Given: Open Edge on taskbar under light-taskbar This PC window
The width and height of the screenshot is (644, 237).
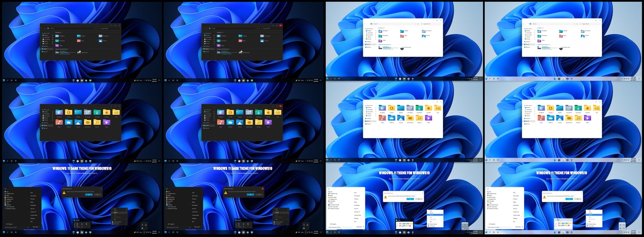Looking at the screenshot, I should [555, 79].
